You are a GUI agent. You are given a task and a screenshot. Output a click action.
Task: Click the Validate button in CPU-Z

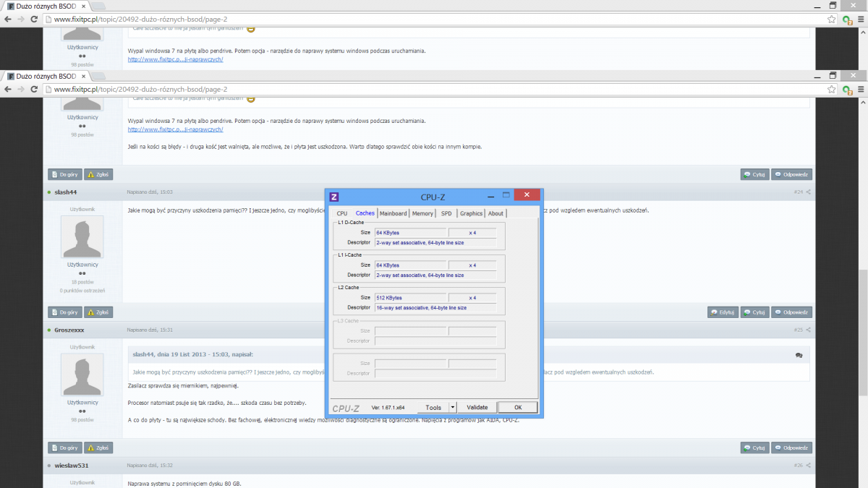tap(477, 408)
